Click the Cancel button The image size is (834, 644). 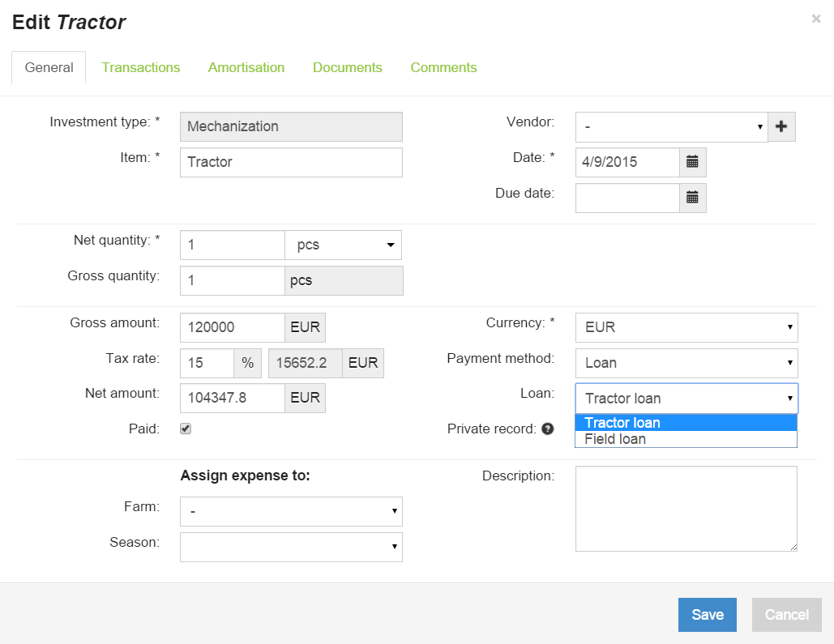[x=785, y=614]
